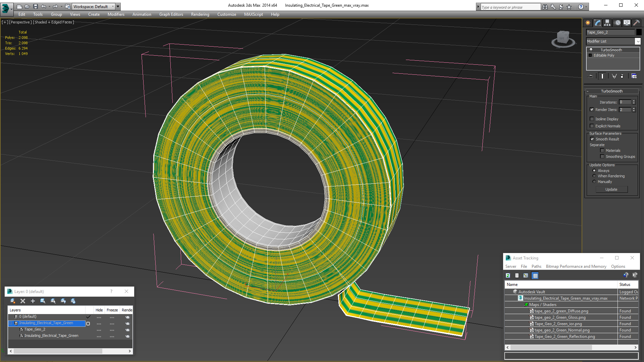Delete highlighted layer using X icon
Viewport: 644px width, 362px height.
pos(23,301)
